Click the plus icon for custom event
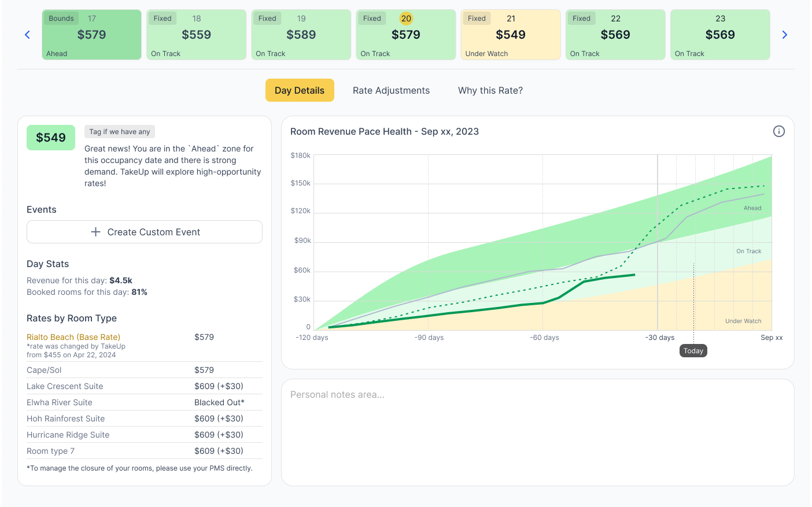This screenshot has height=507, width=812. click(x=96, y=232)
